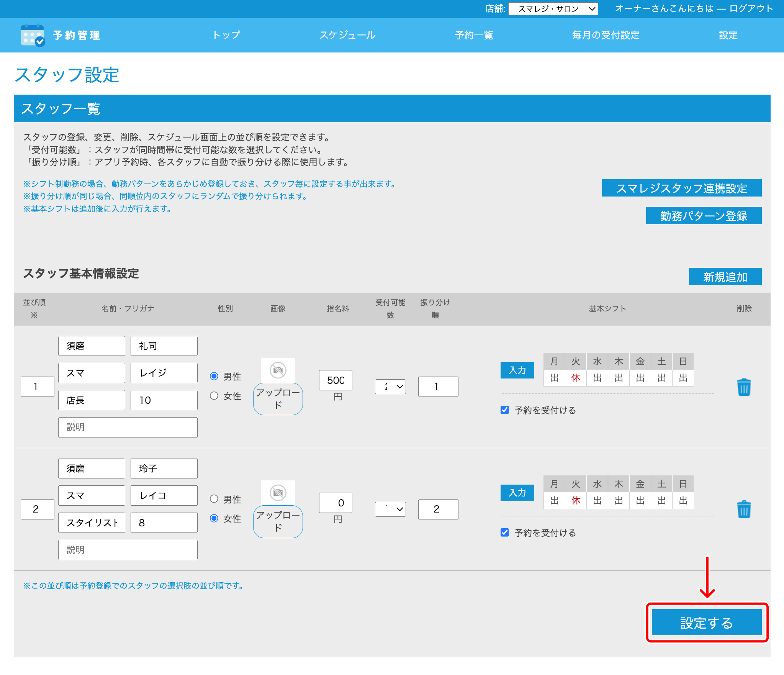Click the 指名料 field showing 500
The width and height of the screenshot is (784, 675).
[336, 380]
